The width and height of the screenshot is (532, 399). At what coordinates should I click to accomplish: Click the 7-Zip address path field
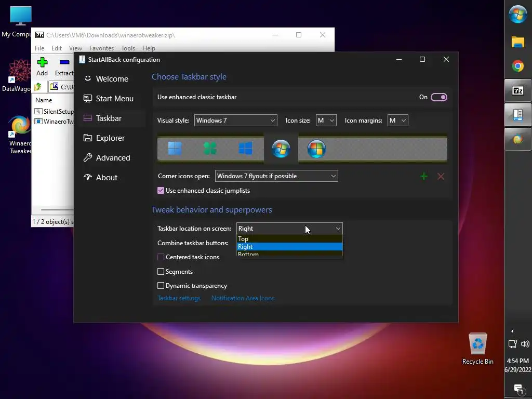(x=62, y=87)
